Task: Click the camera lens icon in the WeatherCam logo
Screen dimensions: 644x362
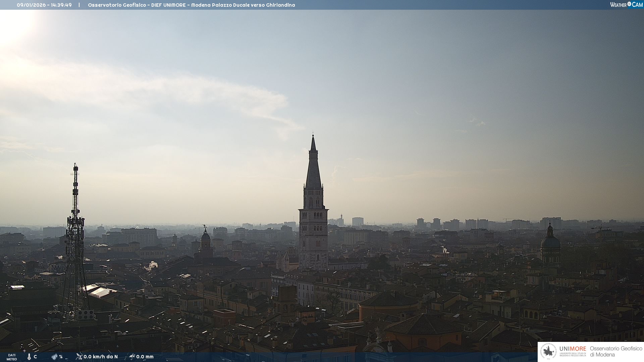Action: pyautogui.click(x=629, y=4)
